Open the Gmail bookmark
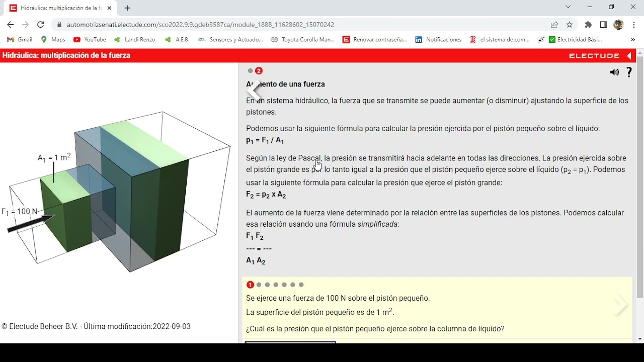644x362 pixels. coord(20,40)
